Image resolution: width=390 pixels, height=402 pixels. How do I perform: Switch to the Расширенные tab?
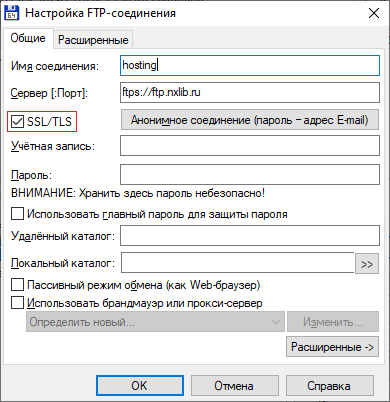pos(93,40)
